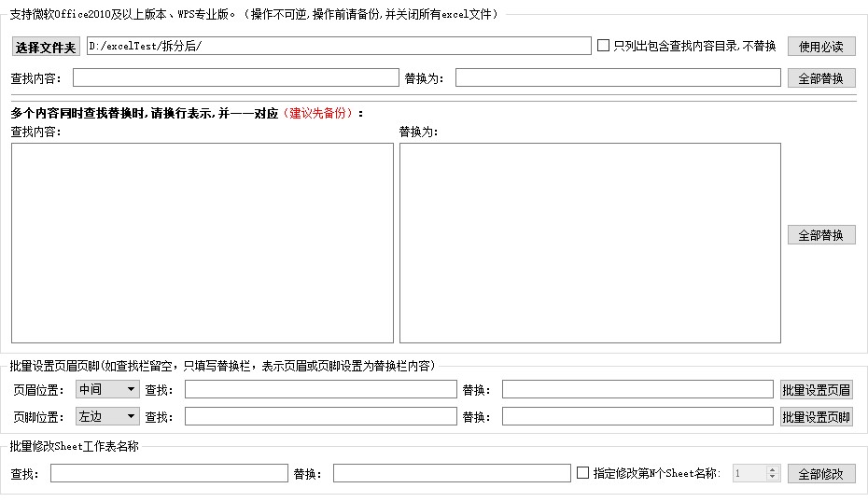Focus the Sheet name 查找 input field
868x502 pixels.
tap(169, 473)
